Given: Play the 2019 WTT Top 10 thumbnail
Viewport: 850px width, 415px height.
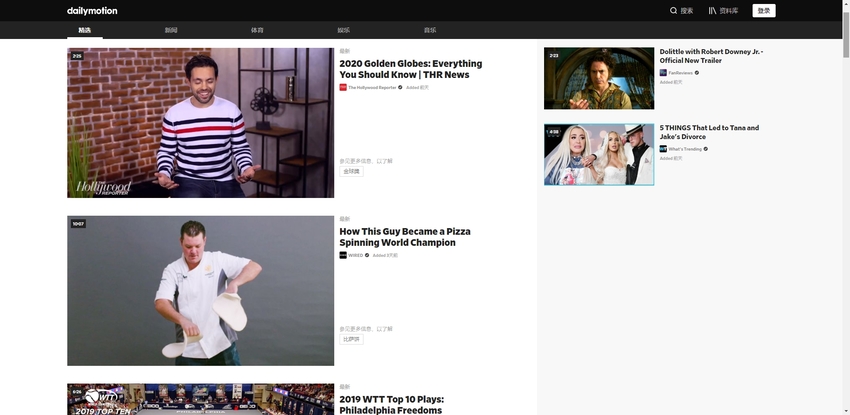Looking at the screenshot, I should (201, 399).
